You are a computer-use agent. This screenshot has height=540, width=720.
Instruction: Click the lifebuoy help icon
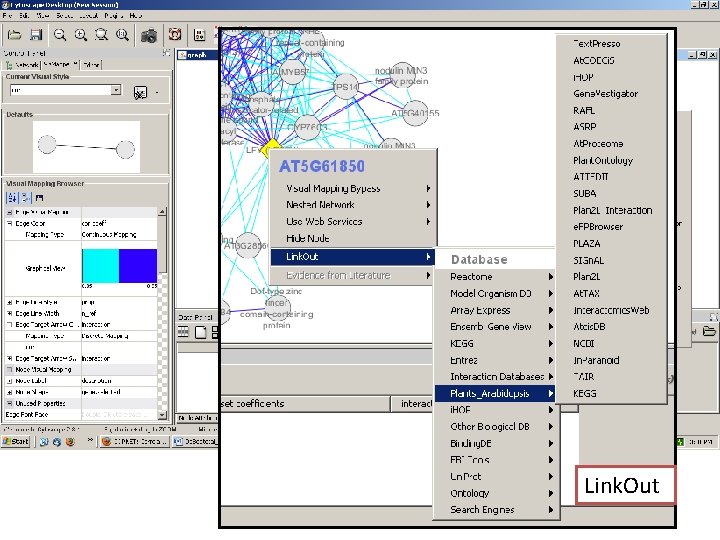(x=175, y=34)
